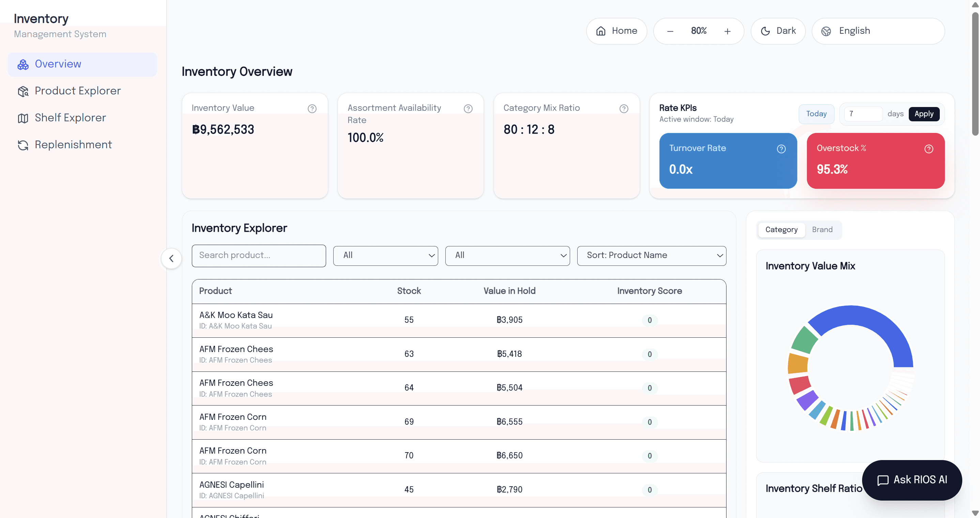Click the Shelf Explorer map icon
This screenshot has height=518, width=980.
pos(23,118)
